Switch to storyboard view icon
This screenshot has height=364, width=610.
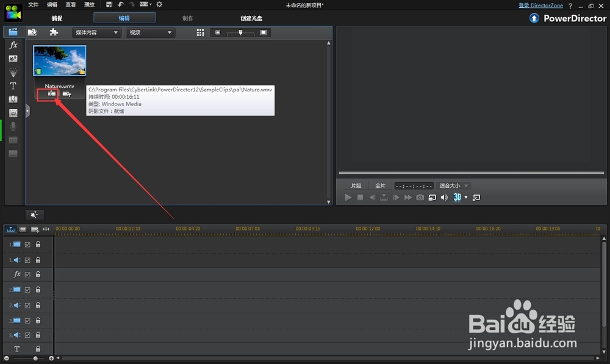(x=23, y=229)
